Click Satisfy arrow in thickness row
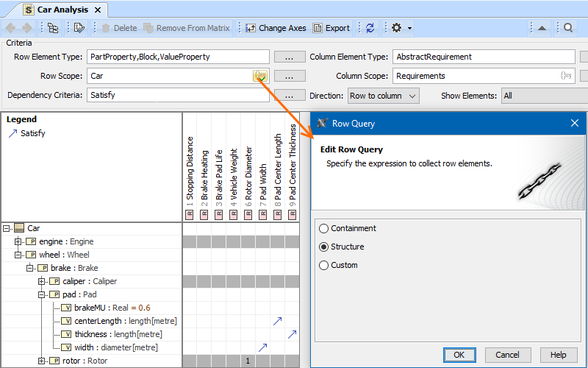The height and width of the screenshot is (368, 588). [292, 334]
